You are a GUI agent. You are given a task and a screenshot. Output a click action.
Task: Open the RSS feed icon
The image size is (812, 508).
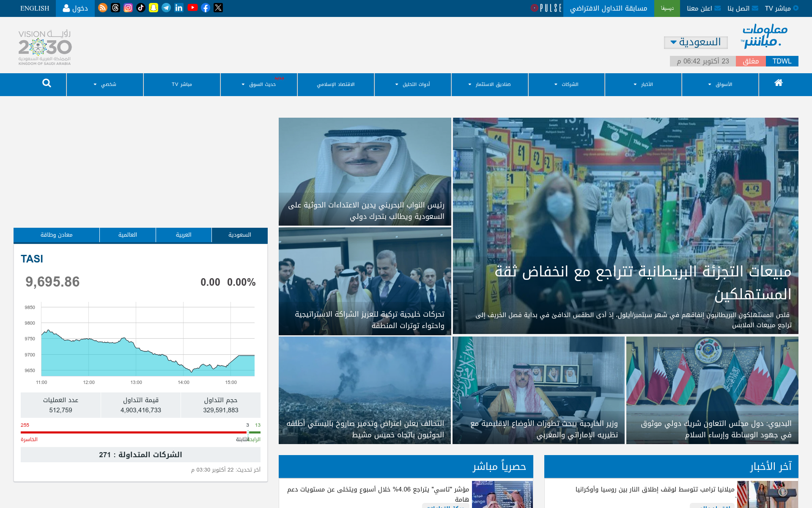click(x=103, y=8)
